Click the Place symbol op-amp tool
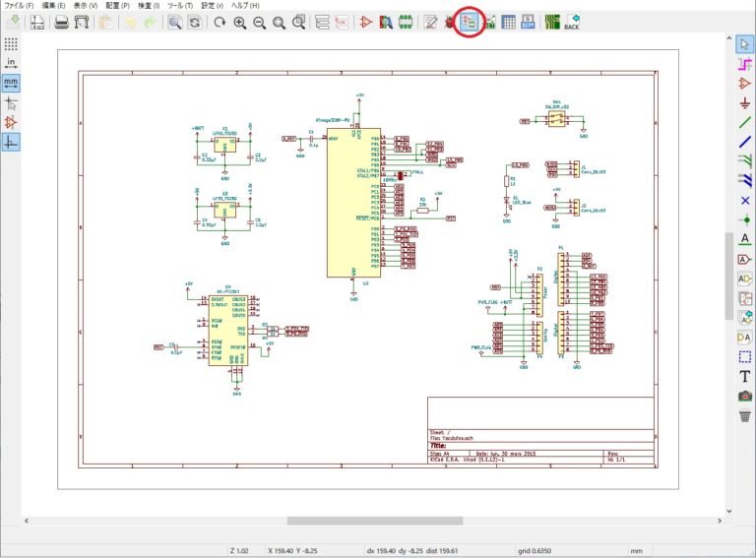The width and height of the screenshot is (756, 559). (x=745, y=84)
